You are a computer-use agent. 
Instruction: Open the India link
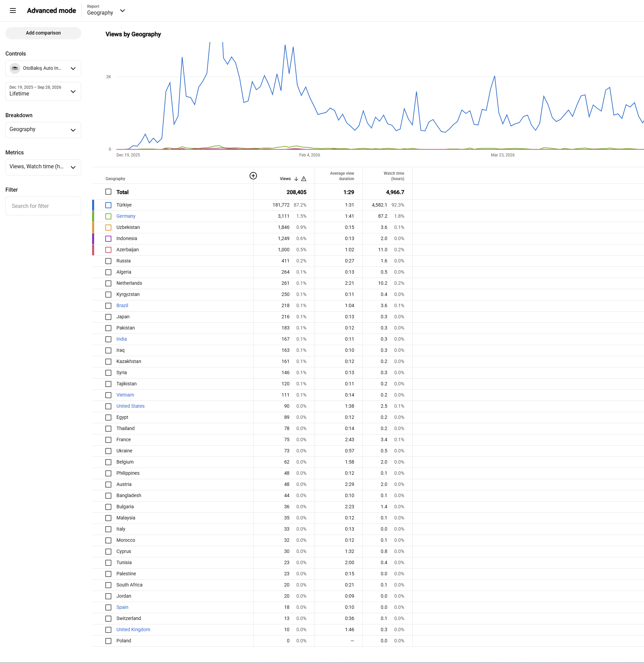point(122,339)
